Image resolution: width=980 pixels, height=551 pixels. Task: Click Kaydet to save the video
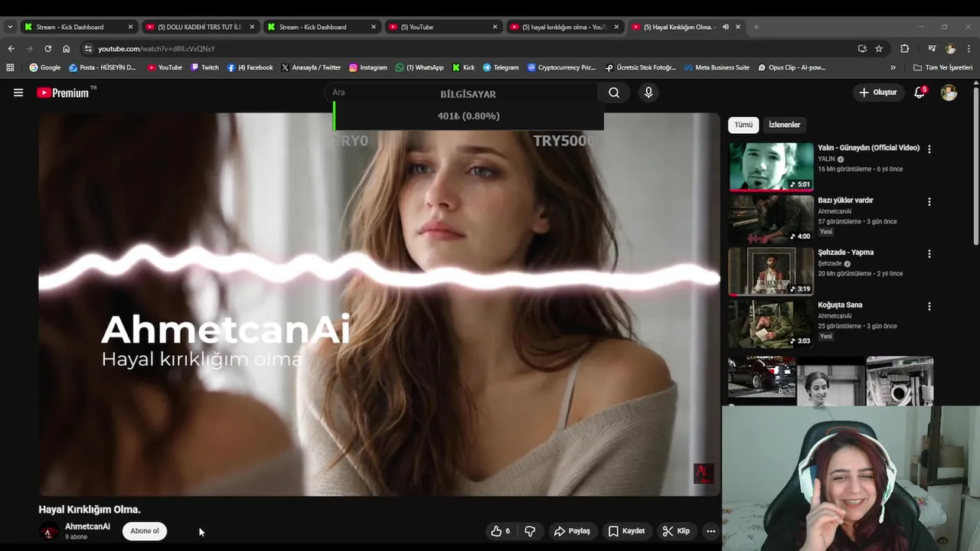coord(626,531)
